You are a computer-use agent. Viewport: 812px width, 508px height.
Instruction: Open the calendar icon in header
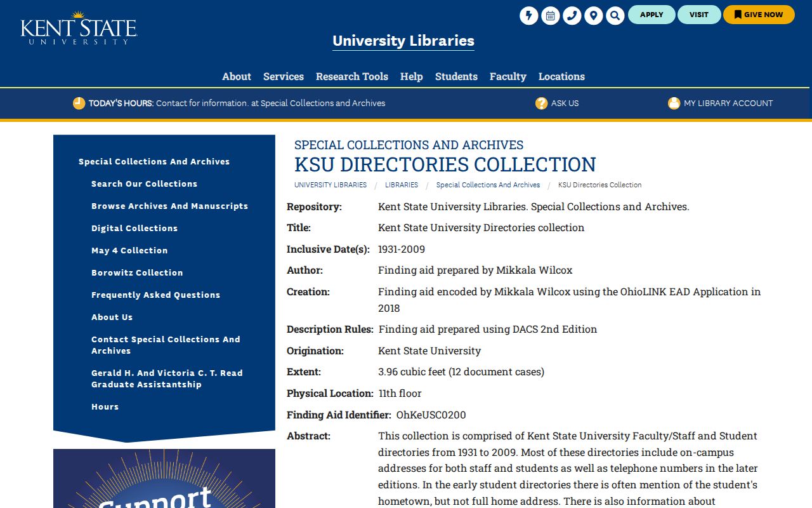[550, 15]
